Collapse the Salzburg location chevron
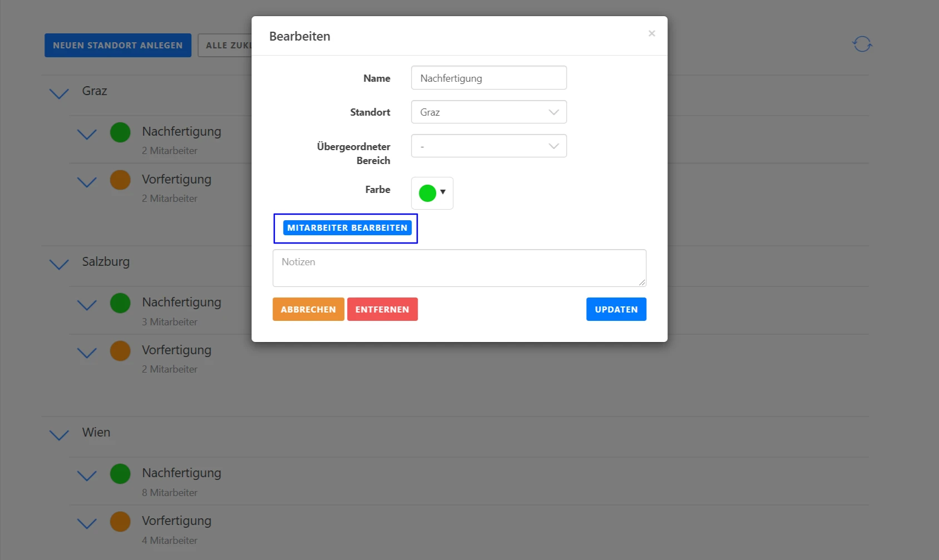Viewport: 939px width, 560px height. pyautogui.click(x=59, y=264)
